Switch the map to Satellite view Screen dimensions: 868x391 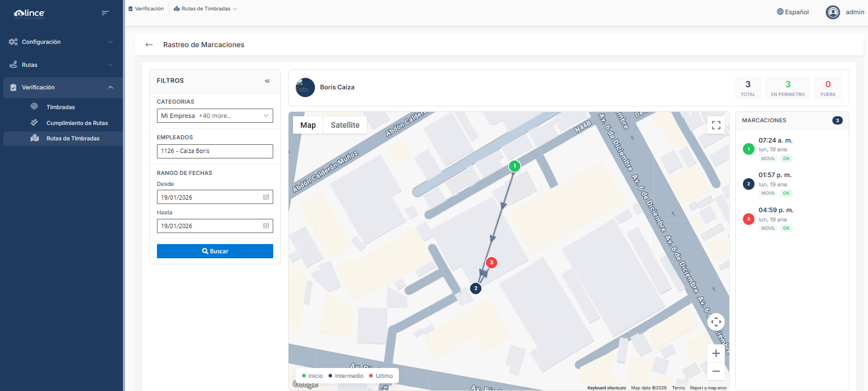pyautogui.click(x=345, y=125)
